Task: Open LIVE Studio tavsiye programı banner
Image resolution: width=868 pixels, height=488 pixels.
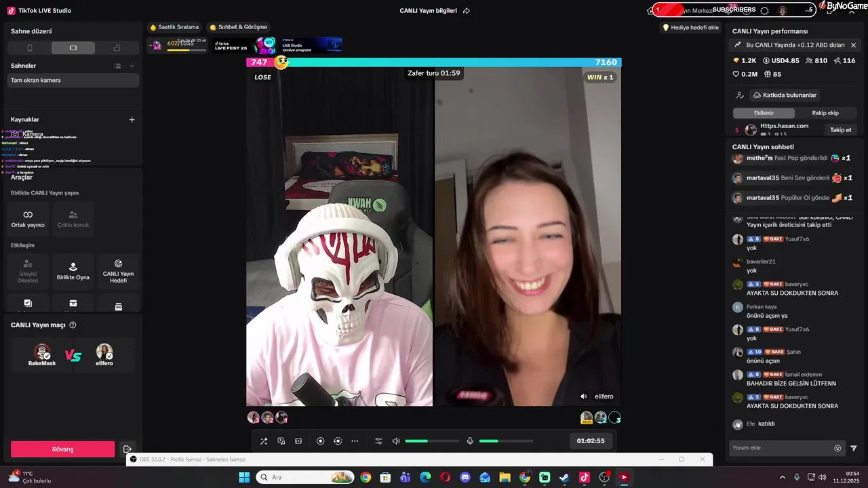Action: tap(311, 46)
